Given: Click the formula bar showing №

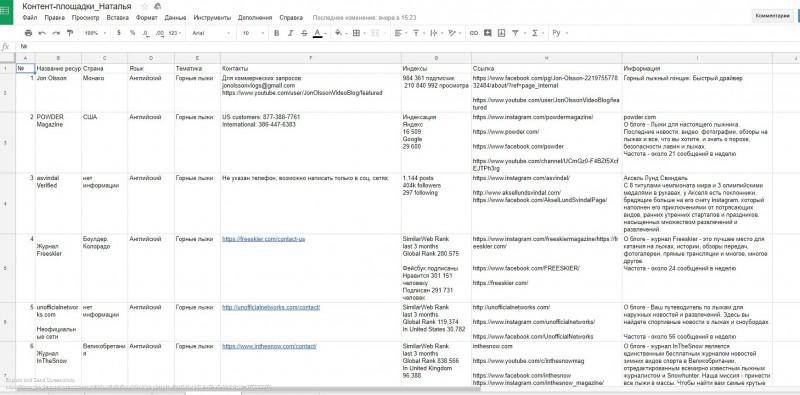Looking at the screenshot, I should pos(408,46).
